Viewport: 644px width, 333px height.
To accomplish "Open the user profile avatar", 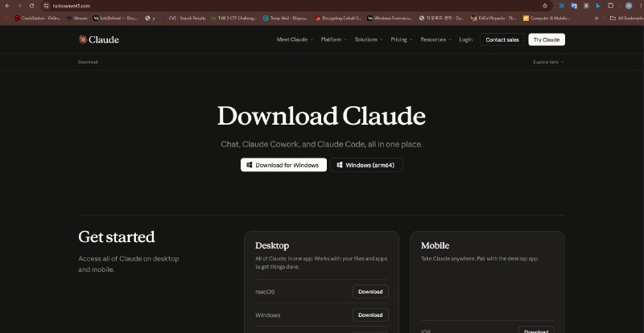I will [x=629, y=6].
